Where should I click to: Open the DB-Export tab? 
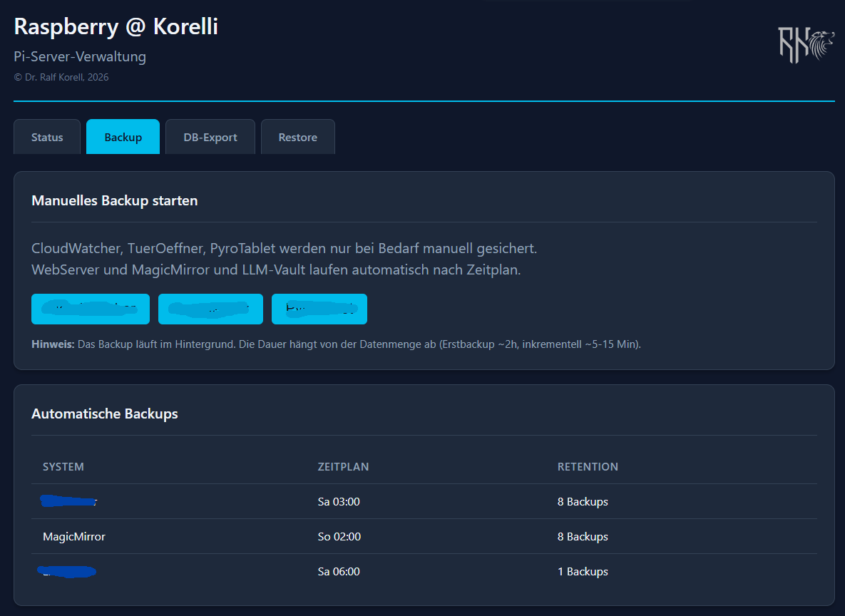click(210, 137)
